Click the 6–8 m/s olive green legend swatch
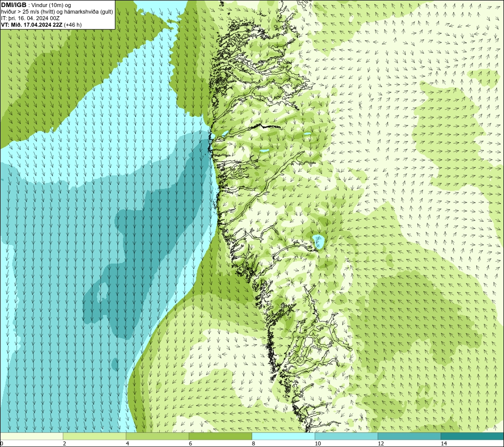 coord(221,436)
